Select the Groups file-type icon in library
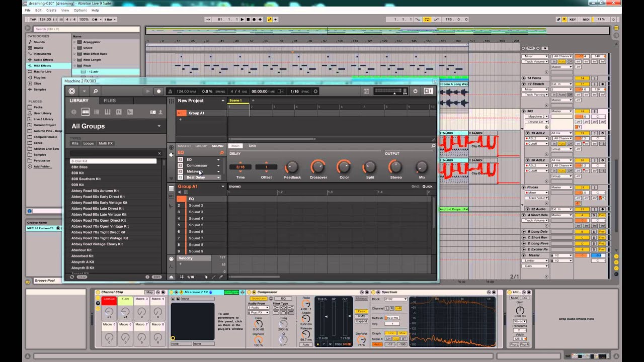The width and height of the screenshot is (644, 362). 86,112
